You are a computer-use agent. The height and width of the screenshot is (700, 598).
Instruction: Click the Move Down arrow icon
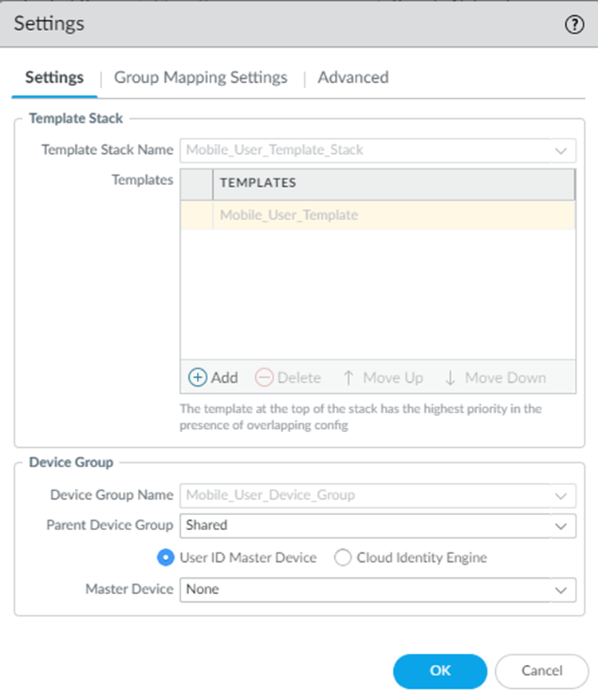(450, 378)
